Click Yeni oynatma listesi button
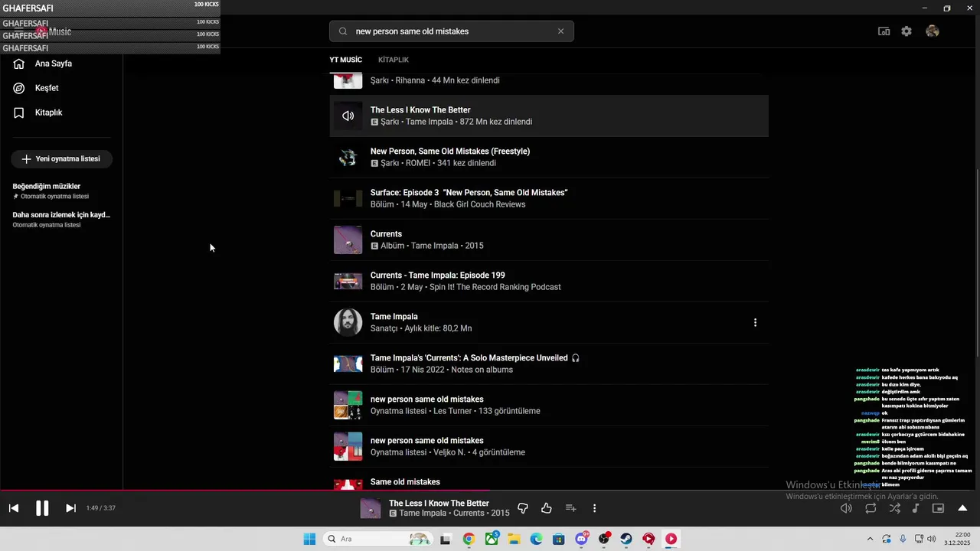Viewport: 980px width, 551px height. pos(61,159)
